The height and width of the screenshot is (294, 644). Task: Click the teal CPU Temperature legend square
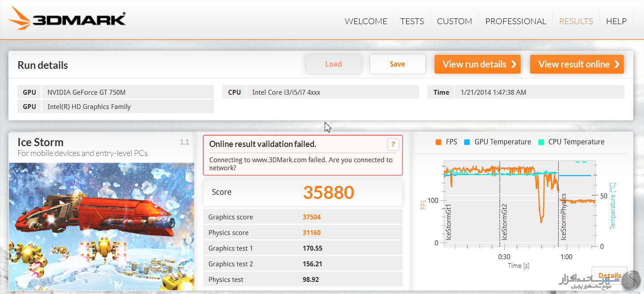click(x=541, y=142)
